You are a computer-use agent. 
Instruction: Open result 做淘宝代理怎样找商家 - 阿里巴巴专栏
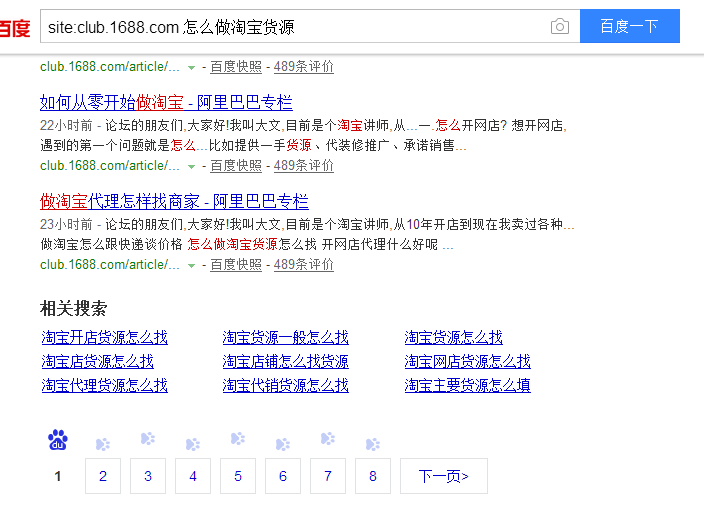(x=174, y=201)
